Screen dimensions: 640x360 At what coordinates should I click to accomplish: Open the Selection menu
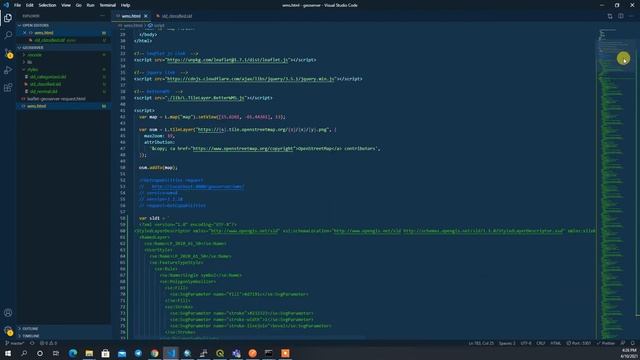(47, 5)
